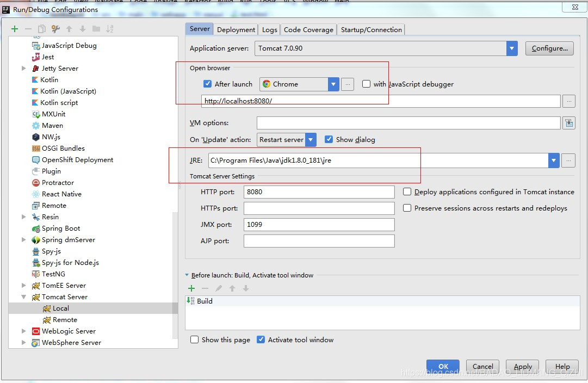Enable Deploy applications configured in Tomcat instance

click(407, 191)
